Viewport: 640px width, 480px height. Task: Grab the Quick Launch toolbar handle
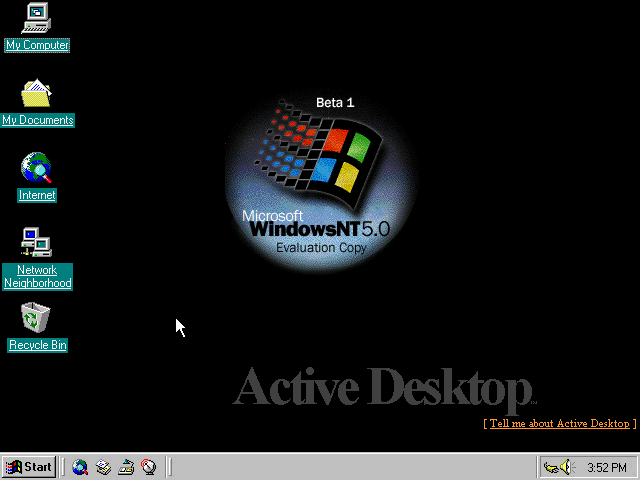[x=62, y=467]
